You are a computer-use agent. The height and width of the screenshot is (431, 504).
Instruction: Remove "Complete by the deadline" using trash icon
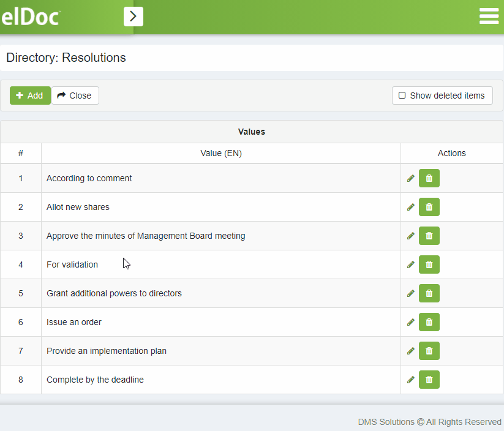tap(429, 380)
